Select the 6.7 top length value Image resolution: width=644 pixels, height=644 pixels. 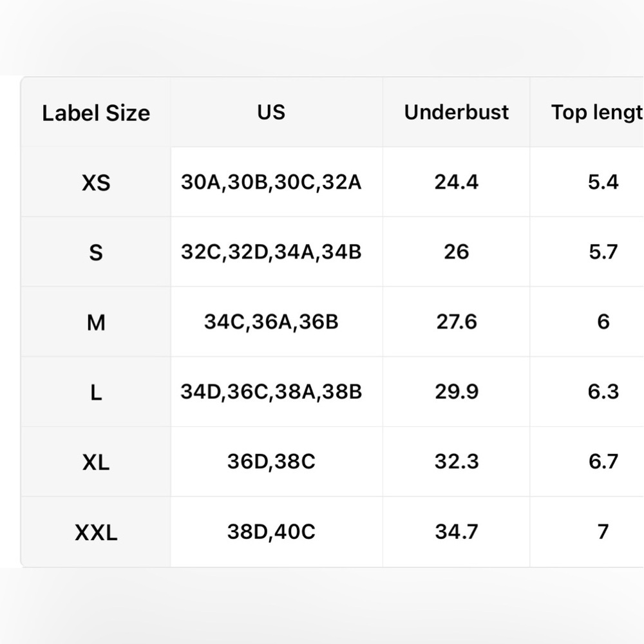pyautogui.click(x=603, y=461)
